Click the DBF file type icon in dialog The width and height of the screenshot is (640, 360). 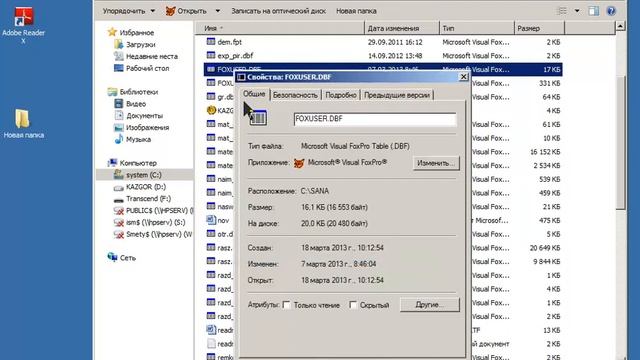pyautogui.click(x=258, y=118)
